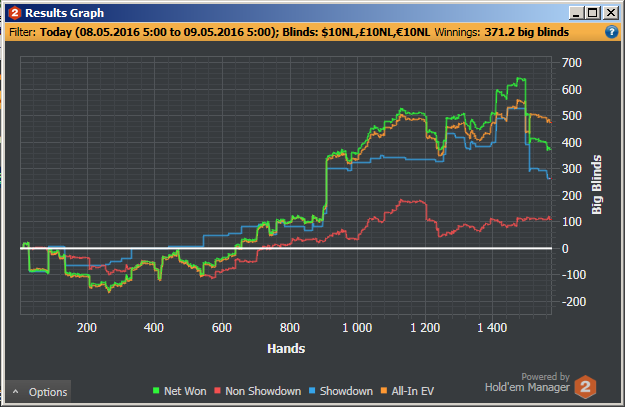Click the Results Graph window title
Image resolution: width=625 pixels, height=407 pixels.
point(65,13)
